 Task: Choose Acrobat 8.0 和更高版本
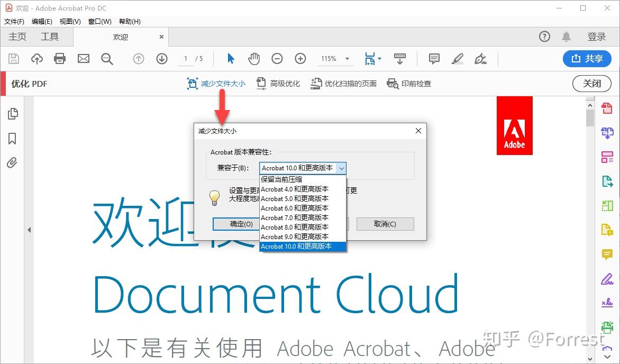coord(303,227)
